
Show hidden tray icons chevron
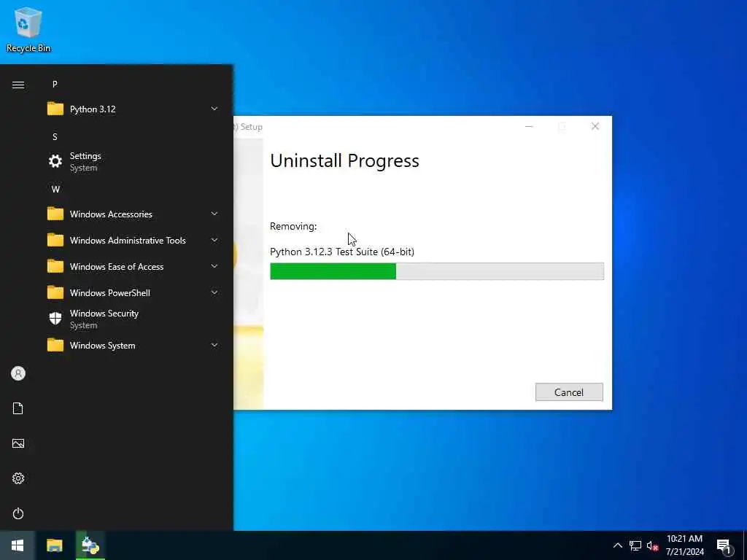[617, 545]
